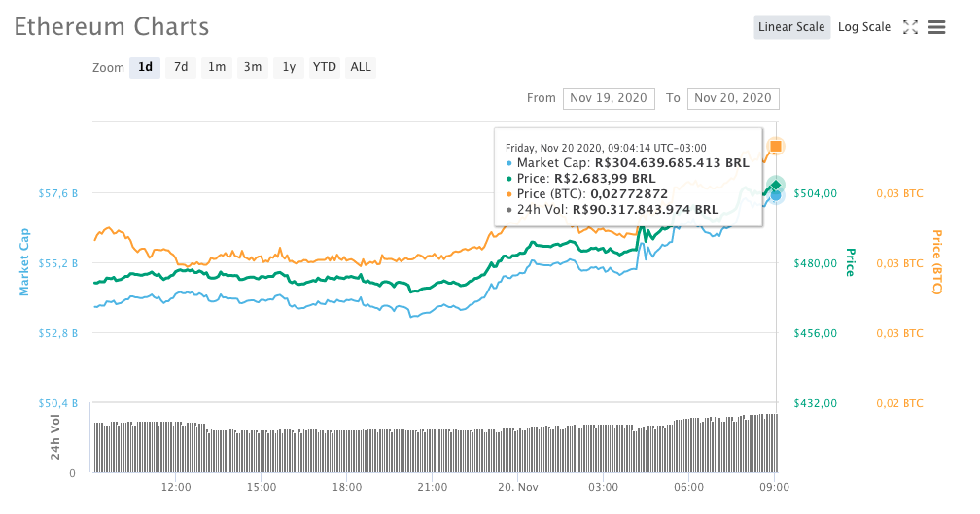Viewport: 980px width, 514px height.
Task: Click the tooltip Price R$2.683,99 BRL line
Action: click(x=580, y=179)
